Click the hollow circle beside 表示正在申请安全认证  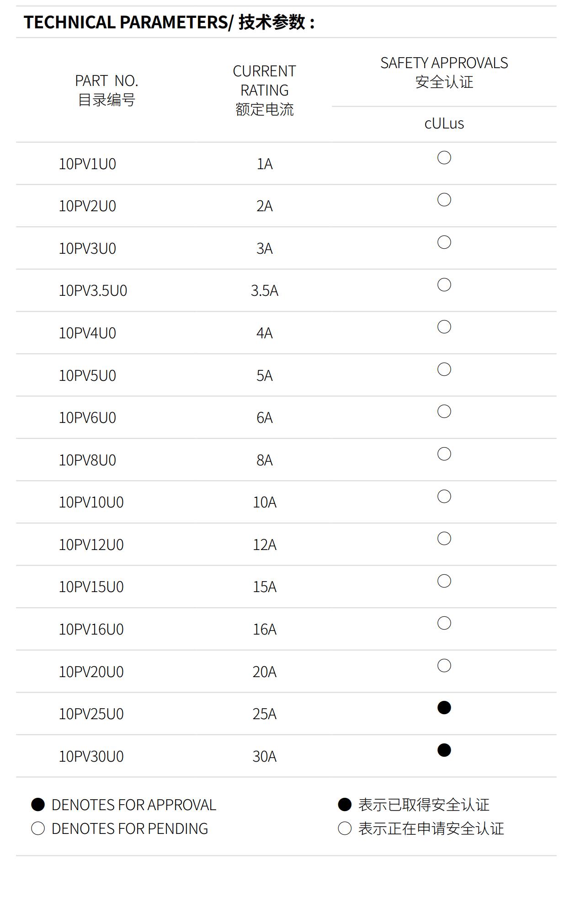(x=345, y=828)
